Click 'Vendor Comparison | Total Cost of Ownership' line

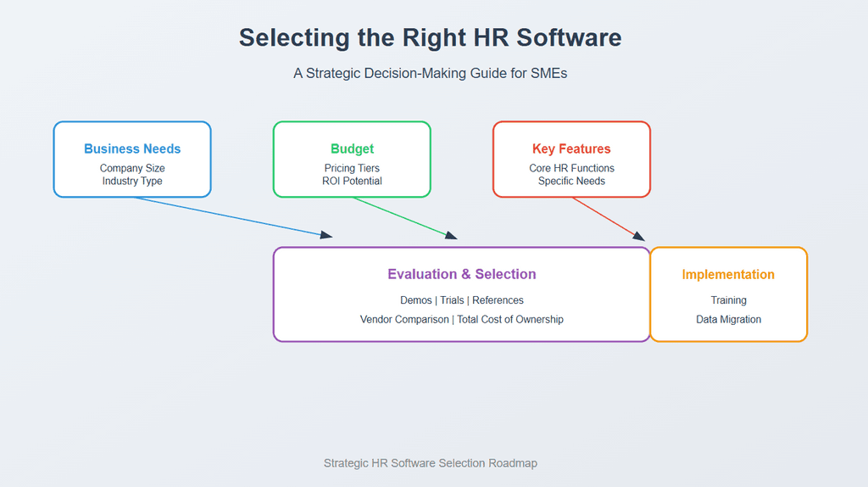coord(462,319)
